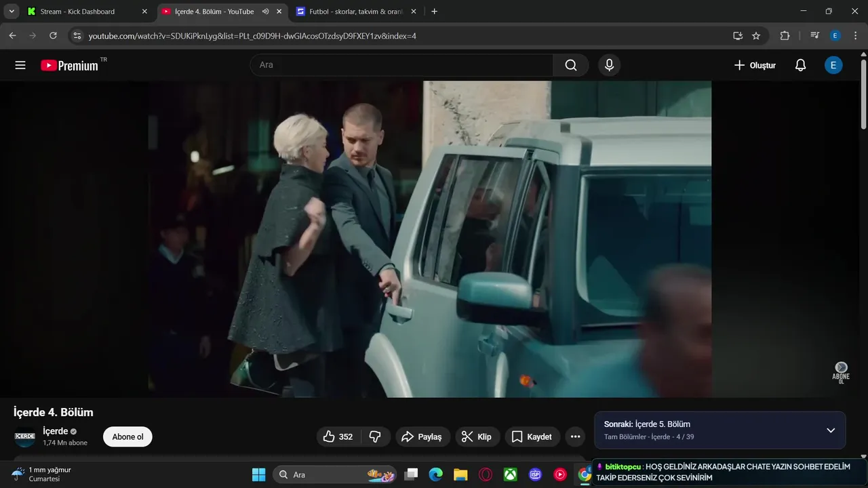Open the tab search dropdown arrow

(12, 12)
